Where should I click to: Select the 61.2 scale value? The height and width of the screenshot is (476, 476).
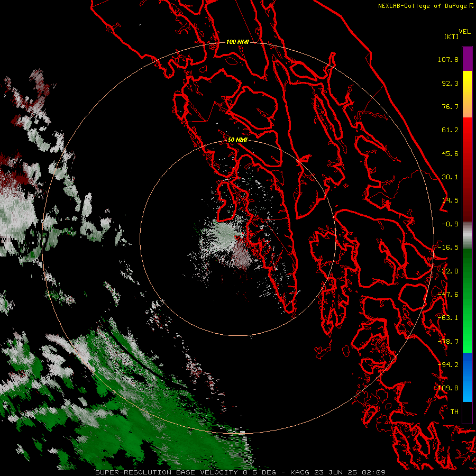pos(450,130)
